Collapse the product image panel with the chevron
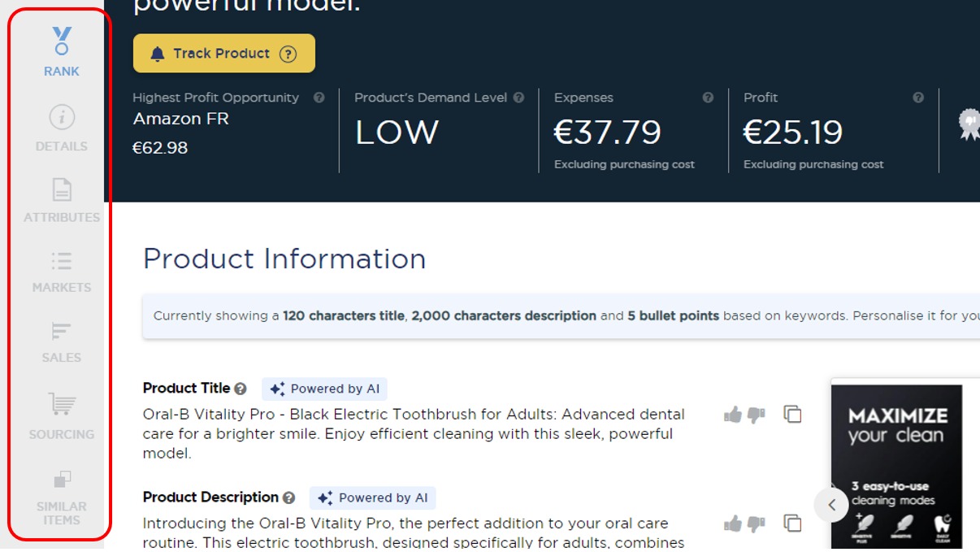The width and height of the screenshot is (980, 552). [831, 505]
